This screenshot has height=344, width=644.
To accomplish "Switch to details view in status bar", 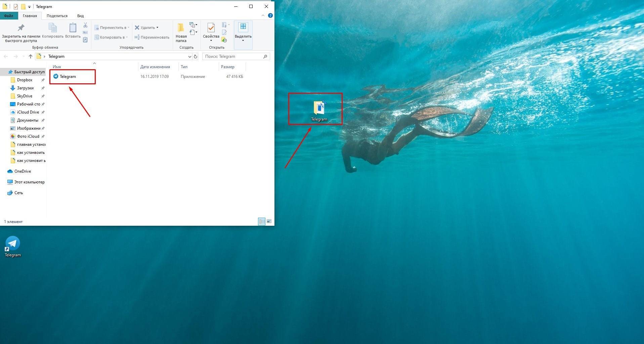I will pos(261,221).
